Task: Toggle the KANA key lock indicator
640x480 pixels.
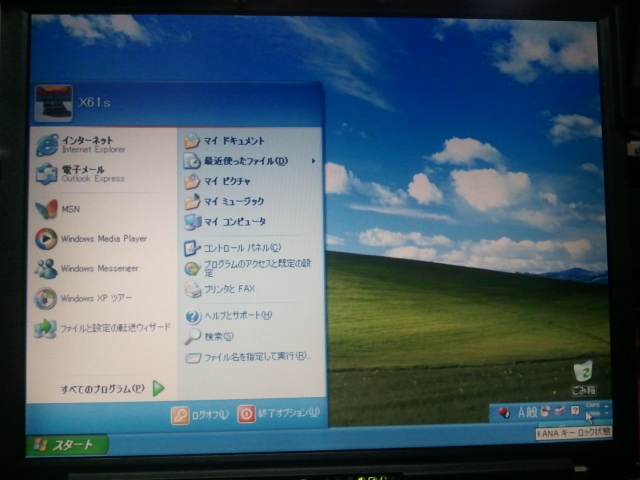Action: (x=593, y=413)
